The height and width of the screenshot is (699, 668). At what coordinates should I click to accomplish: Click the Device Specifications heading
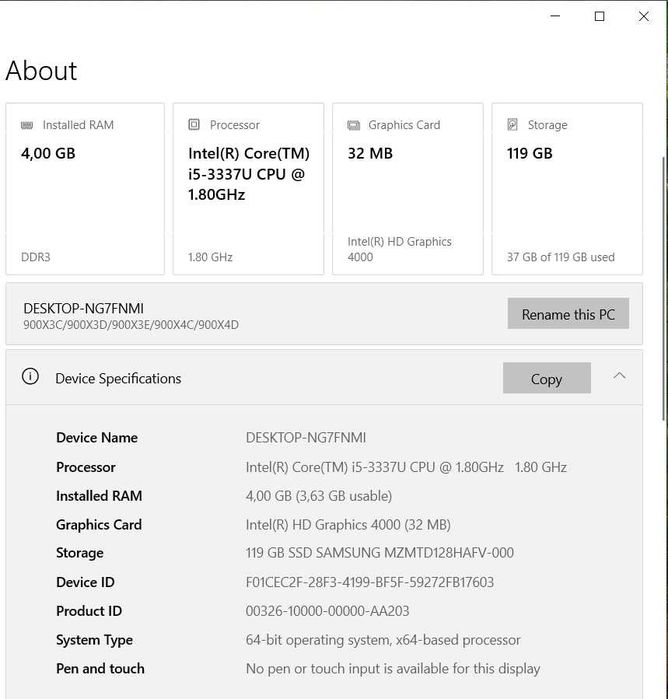pos(118,378)
